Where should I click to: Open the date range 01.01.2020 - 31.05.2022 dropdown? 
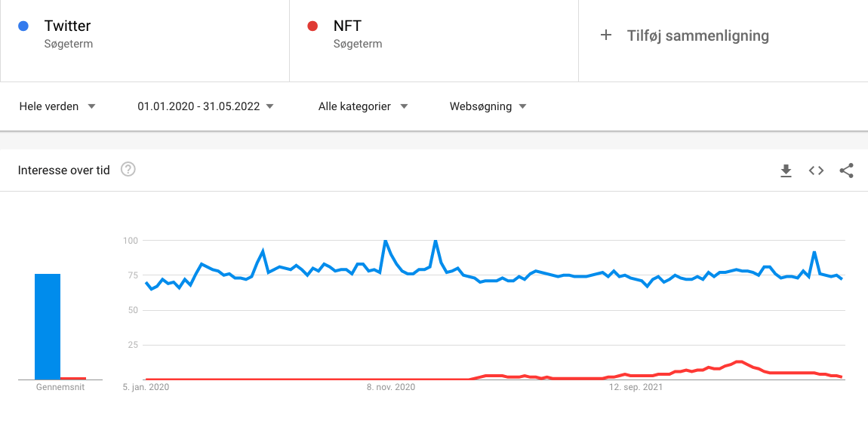(x=205, y=106)
